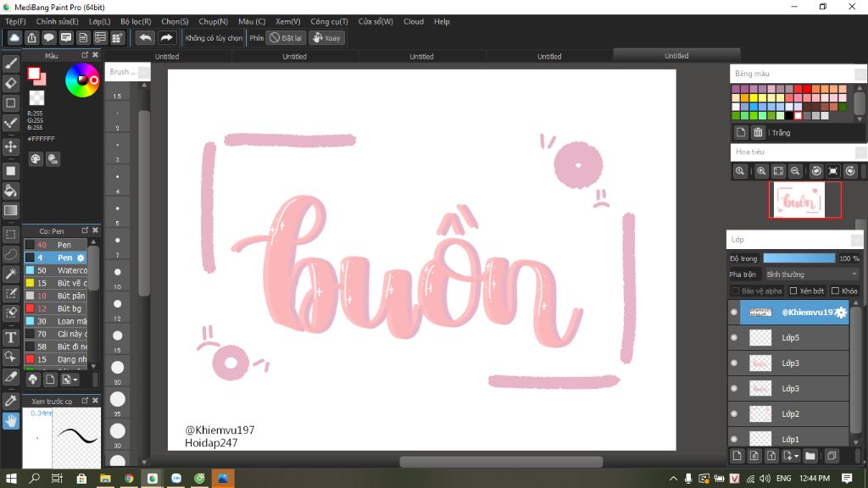
Task: Select the Dot pen tool
Action: click(x=10, y=123)
